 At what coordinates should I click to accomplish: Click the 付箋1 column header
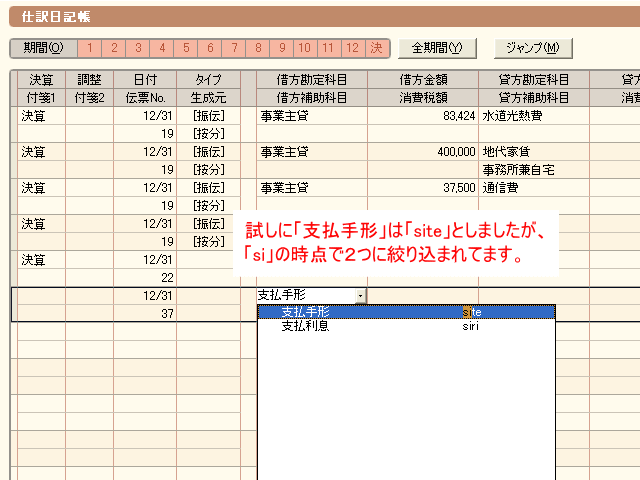41,98
